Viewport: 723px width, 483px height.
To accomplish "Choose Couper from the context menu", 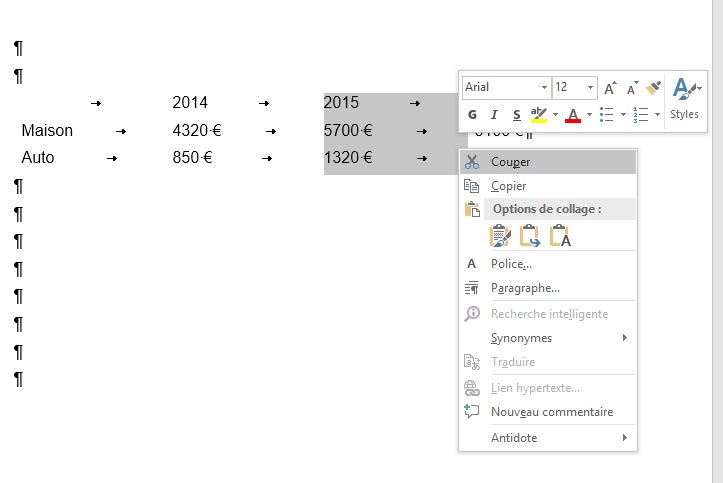I will click(x=548, y=162).
